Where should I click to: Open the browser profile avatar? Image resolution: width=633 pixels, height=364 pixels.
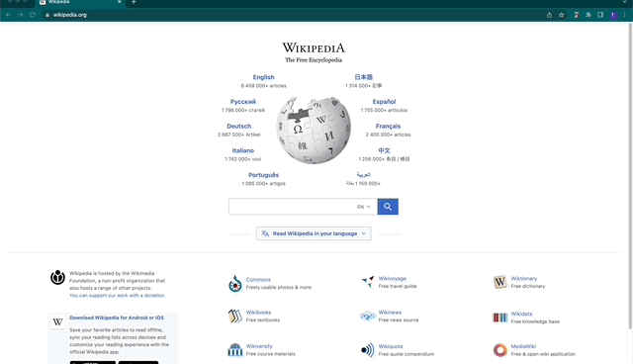coord(613,15)
